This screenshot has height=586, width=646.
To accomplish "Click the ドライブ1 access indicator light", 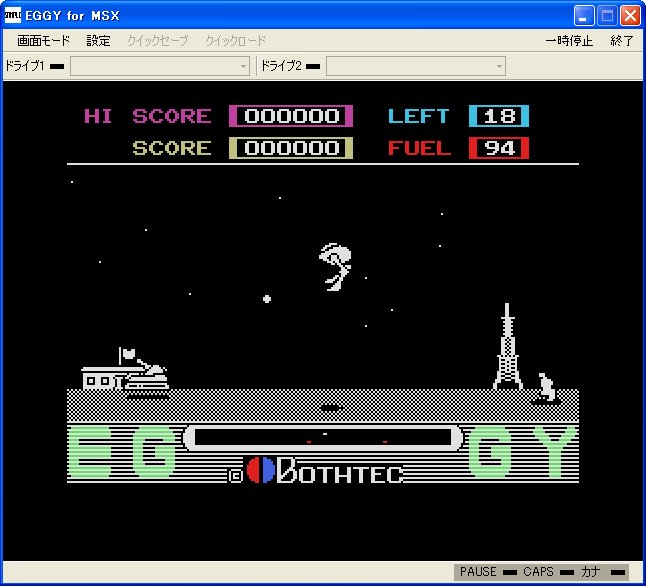I will click(57, 66).
